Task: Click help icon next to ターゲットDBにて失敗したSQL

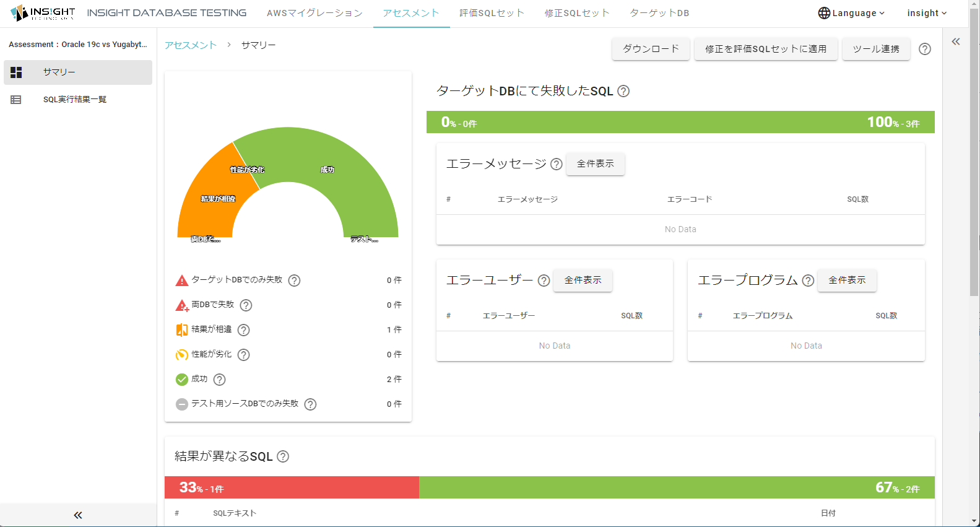Action: point(624,91)
